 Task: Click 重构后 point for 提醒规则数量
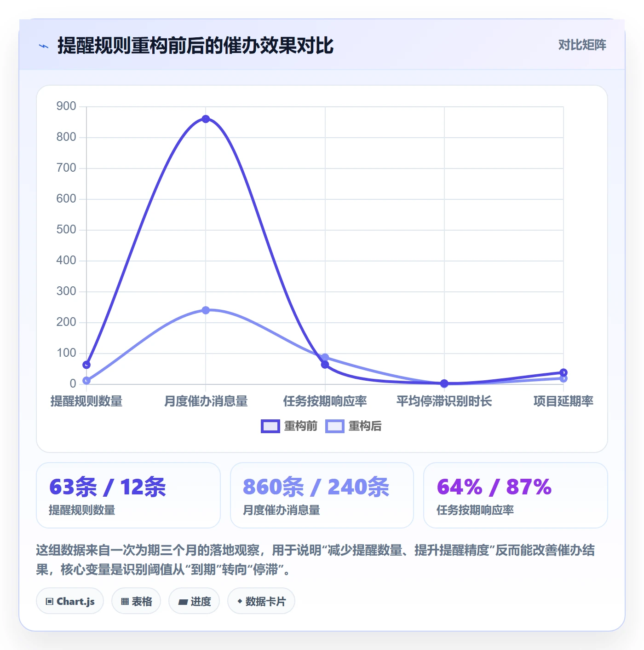[x=86, y=380]
